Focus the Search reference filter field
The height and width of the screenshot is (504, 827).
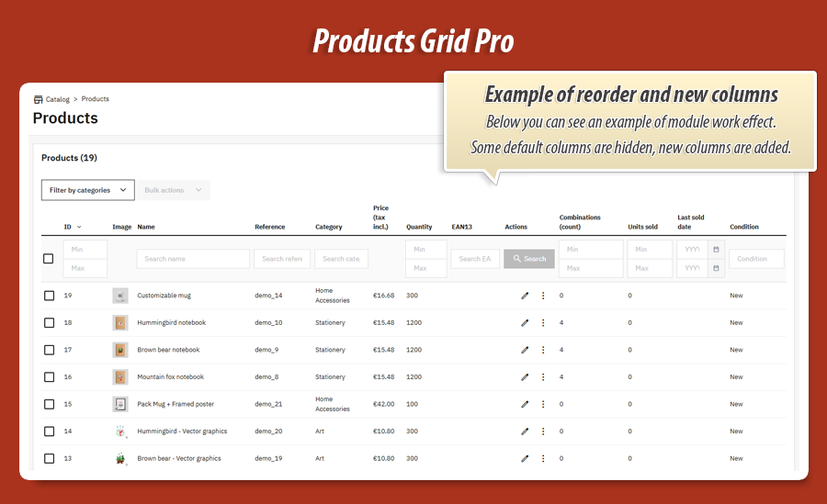[282, 259]
